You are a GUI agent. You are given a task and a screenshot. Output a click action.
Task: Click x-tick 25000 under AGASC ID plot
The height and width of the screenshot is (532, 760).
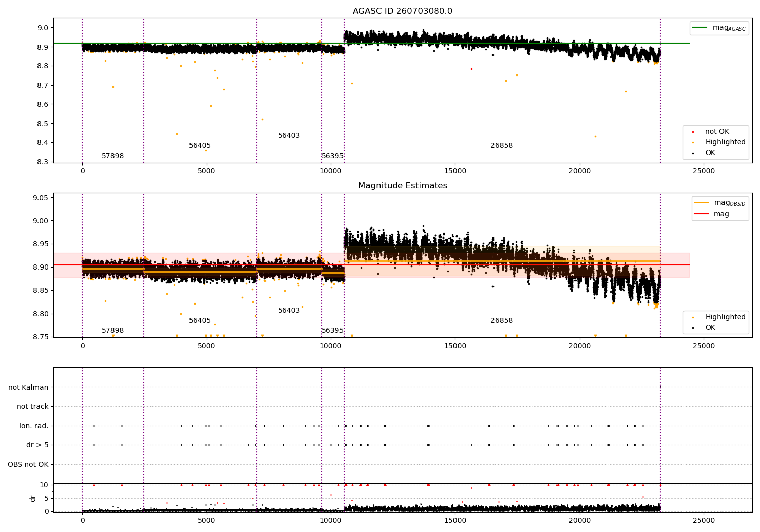coord(704,171)
